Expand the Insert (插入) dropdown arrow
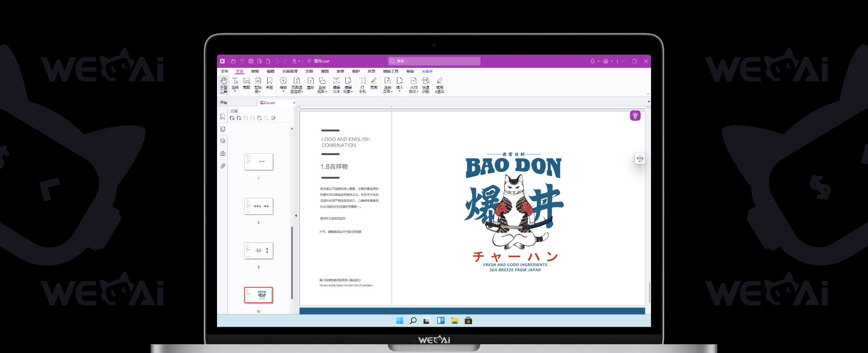 [400, 91]
